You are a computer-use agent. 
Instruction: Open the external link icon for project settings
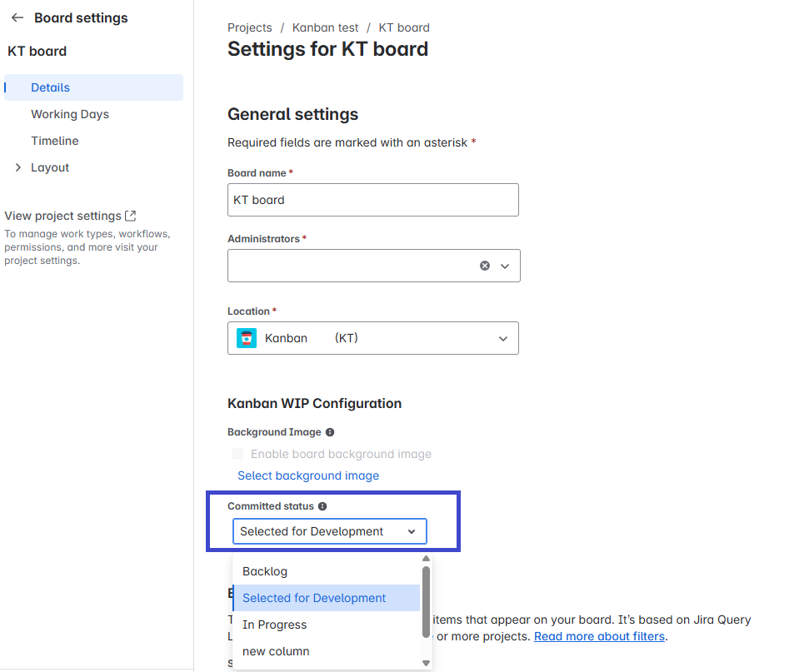(130, 216)
